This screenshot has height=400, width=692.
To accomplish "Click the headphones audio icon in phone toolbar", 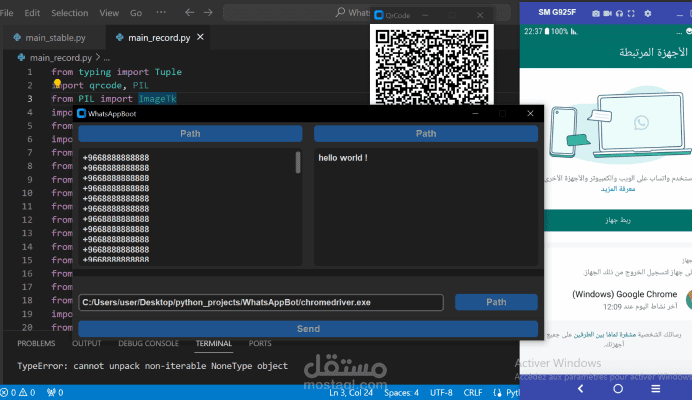I will (620, 14).
